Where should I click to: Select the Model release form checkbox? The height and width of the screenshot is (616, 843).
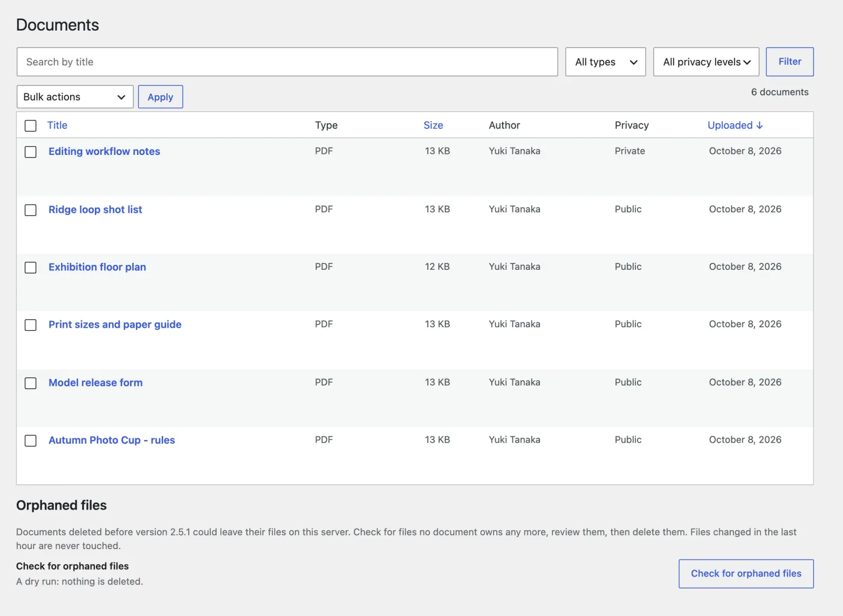(31, 383)
